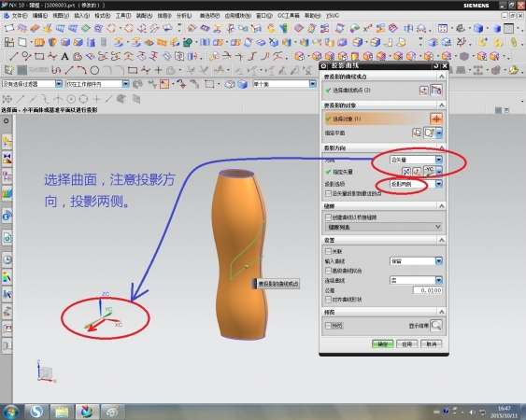
Task: Click the green 确定 OK button
Action: [x=383, y=343]
